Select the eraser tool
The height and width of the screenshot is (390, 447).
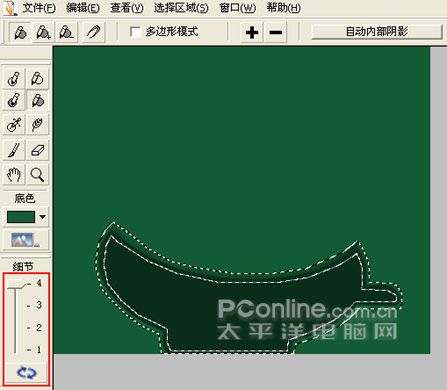coord(37,150)
